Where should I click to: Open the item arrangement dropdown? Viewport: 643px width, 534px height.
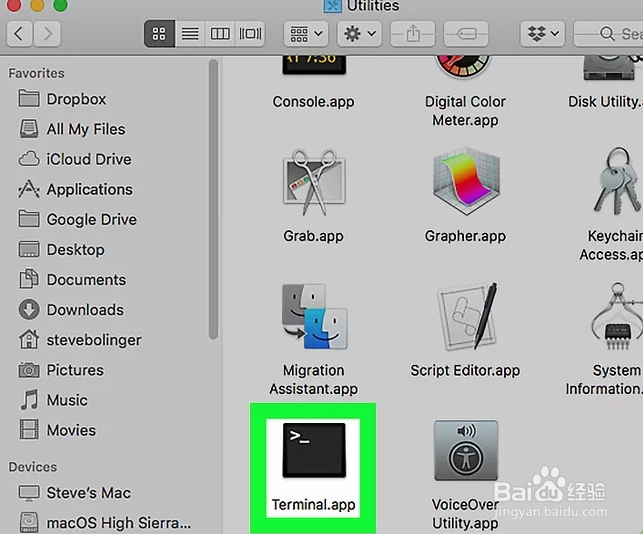tap(306, 33)
